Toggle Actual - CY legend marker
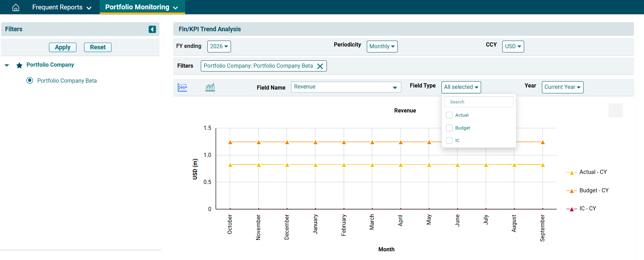The width and height of the screenshot is (644, 260). click(x=571, y=173)
